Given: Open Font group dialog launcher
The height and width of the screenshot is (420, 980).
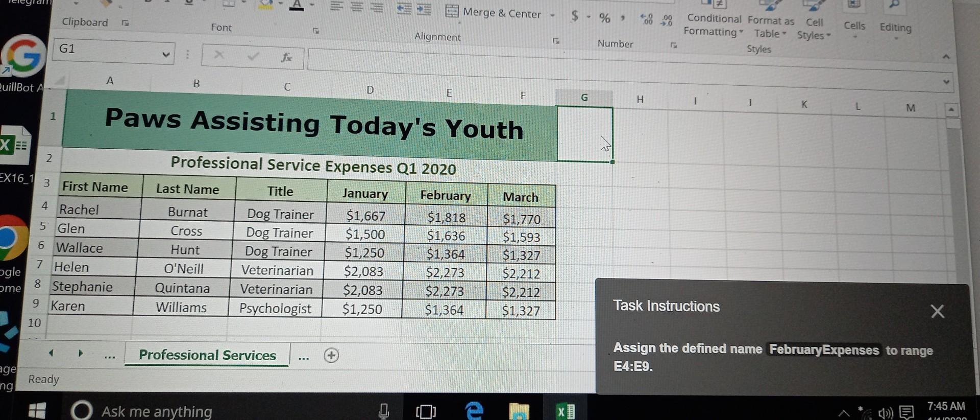Looking at the screenshot, I should click(x=316, y=31).
